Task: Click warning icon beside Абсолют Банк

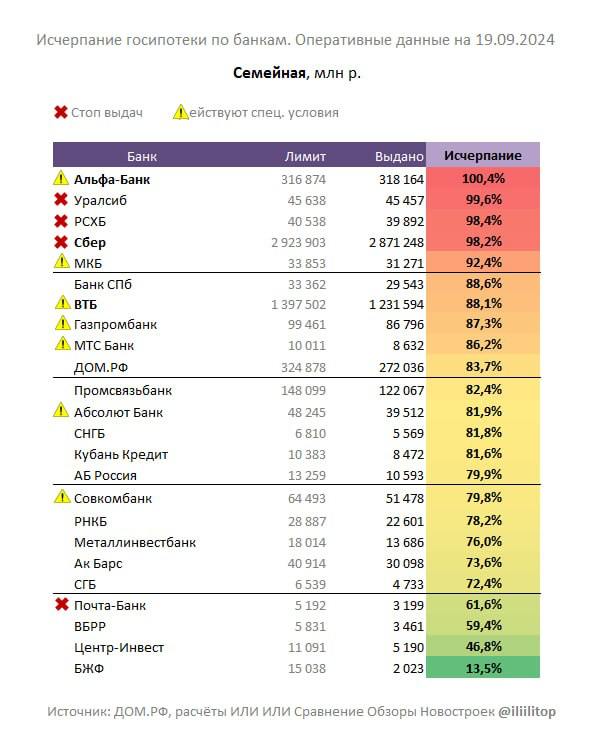Action: (x=61, y=410)
